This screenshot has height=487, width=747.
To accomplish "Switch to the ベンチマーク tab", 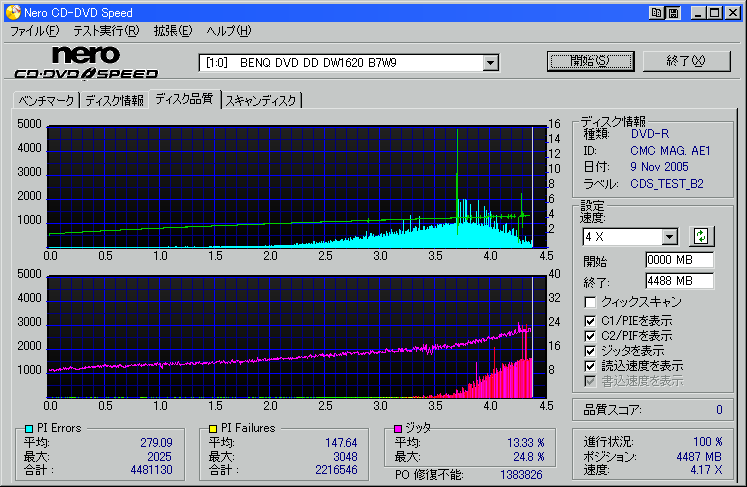I will click(46, 100).
